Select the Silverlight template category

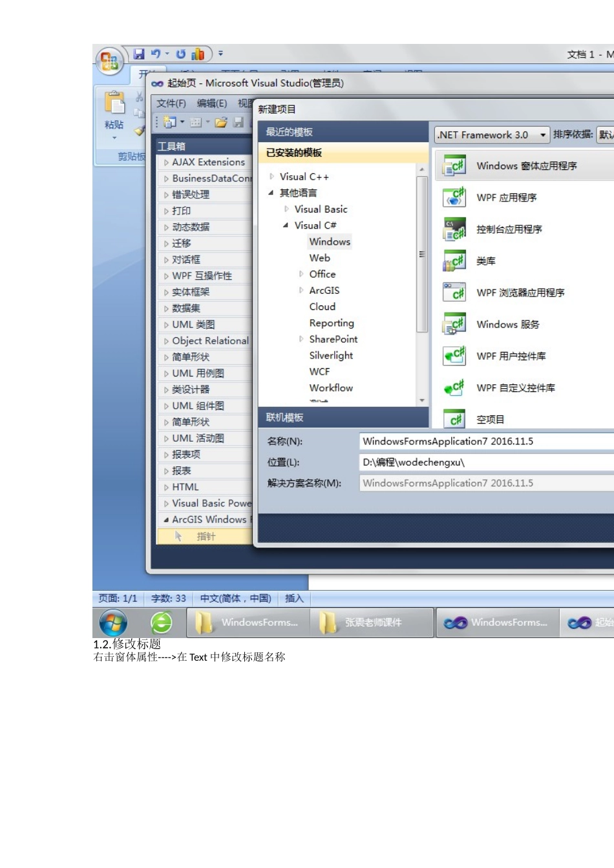coord(331,355)
